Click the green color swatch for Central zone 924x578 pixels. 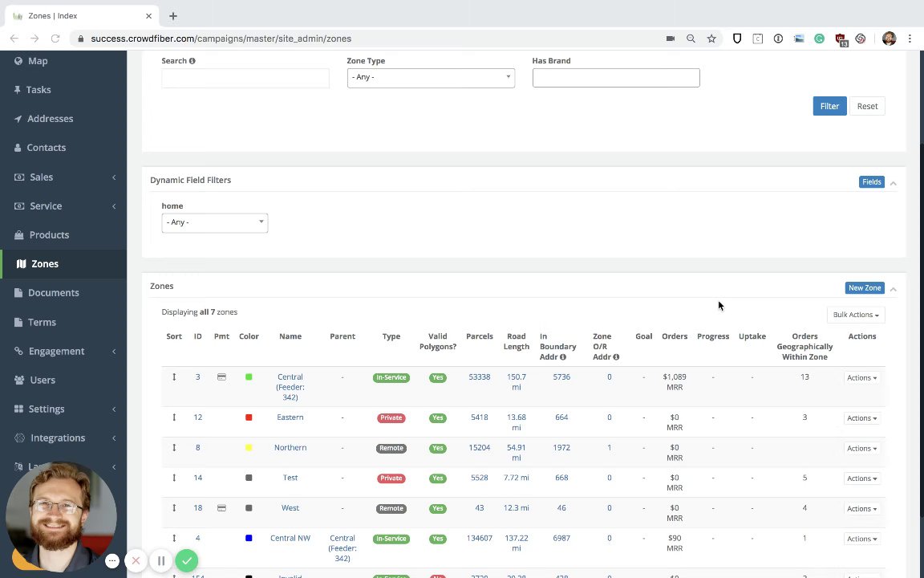pyautogui.click(x=249, y=377)
